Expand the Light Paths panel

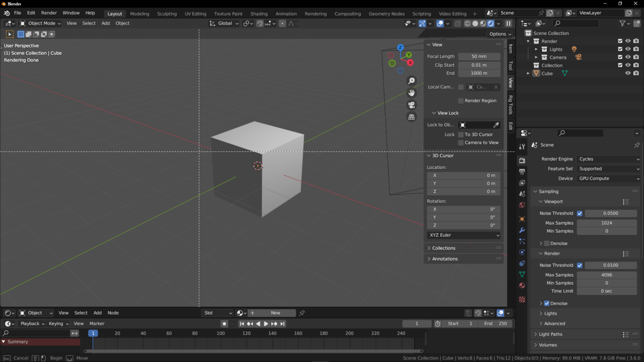pyautogui.click(x=550, y=334)
